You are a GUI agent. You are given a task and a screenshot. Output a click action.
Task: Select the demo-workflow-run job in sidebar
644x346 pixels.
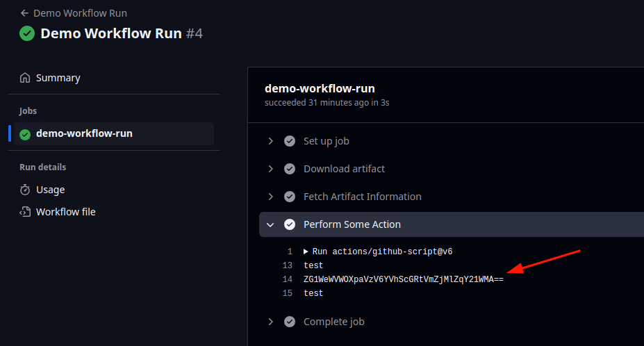pyautogui.click(x=114, y=133)
